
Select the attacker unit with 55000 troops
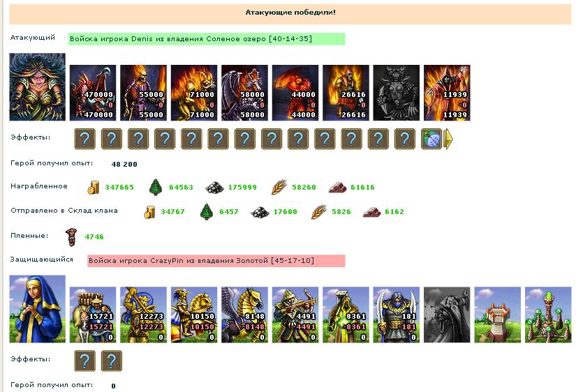click(143, 93)
